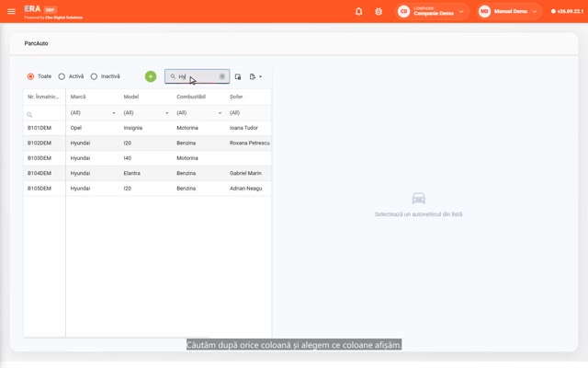
Task: Select row B104DEM
Action: pos(147,173)
